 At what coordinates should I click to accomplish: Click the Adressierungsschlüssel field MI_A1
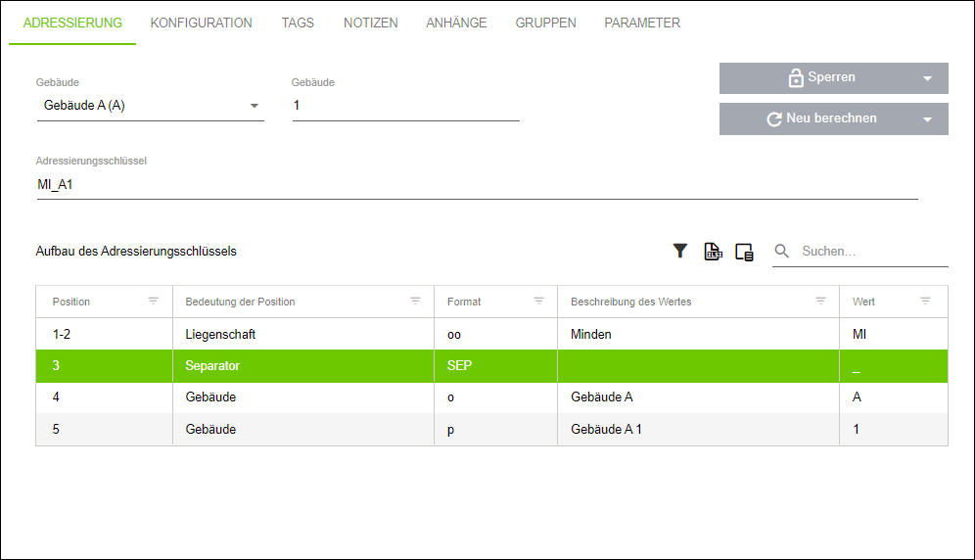(x=478, y=185)
